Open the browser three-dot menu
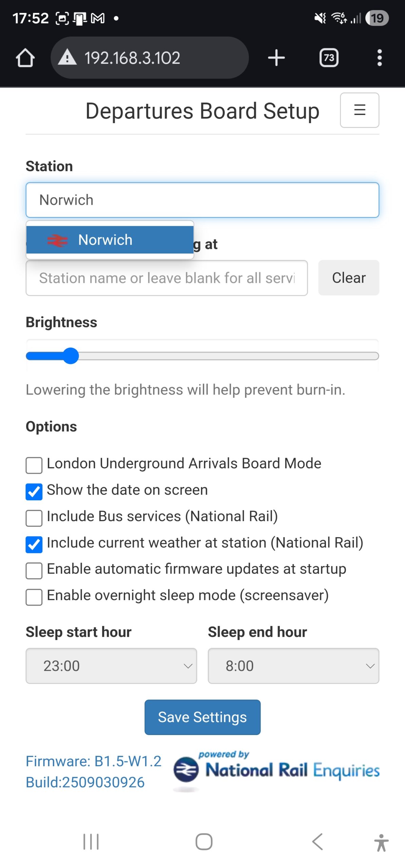Image resolution: width=405 pixels, height=868 pixels. (380, 58)
